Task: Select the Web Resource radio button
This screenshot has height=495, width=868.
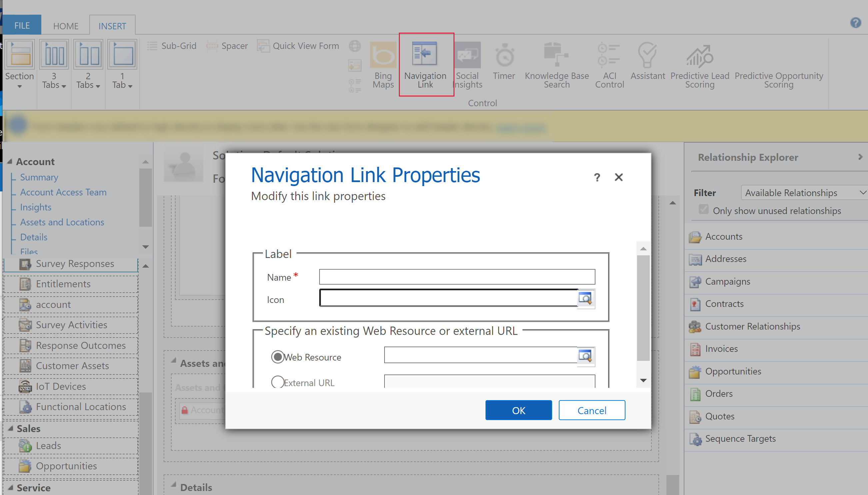Action: (x=277, y=356)
